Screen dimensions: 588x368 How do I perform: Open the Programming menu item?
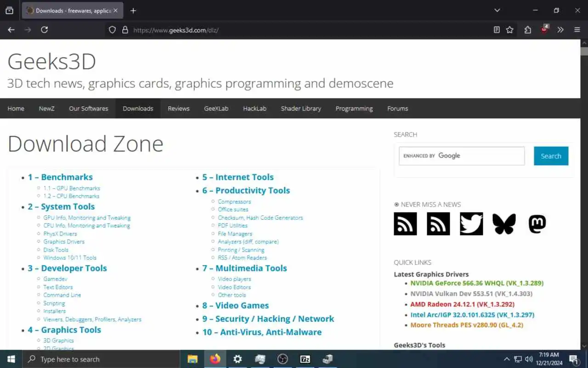pyautogui.click(x=354, y=109)
